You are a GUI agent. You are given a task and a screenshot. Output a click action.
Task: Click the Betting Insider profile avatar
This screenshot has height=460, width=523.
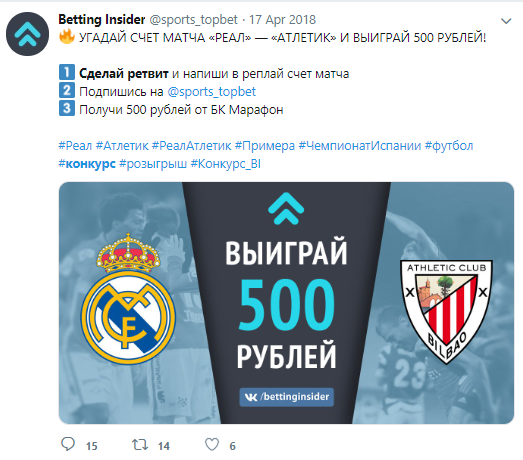pyautogui.click(x=27, y=34)
